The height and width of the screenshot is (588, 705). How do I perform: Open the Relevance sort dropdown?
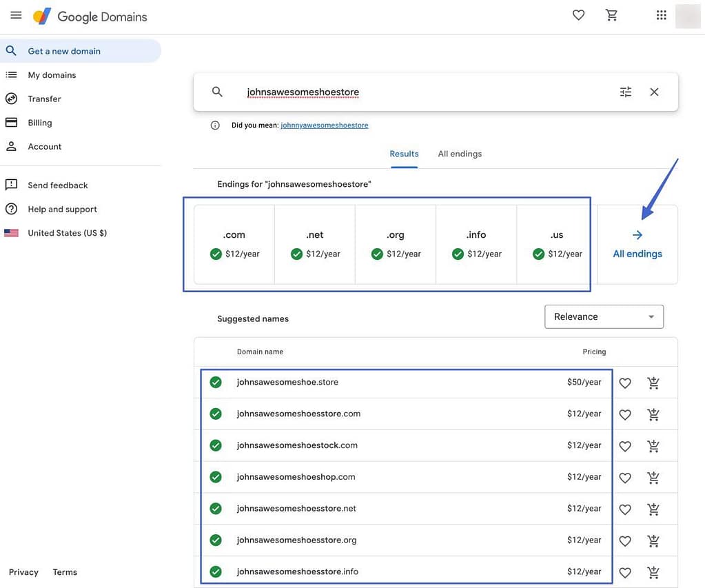coord(604,316)
